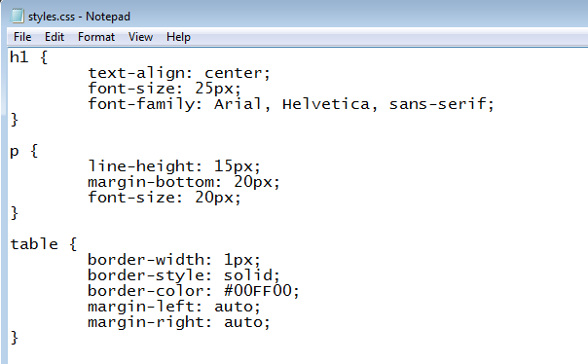Place cursor after 'text-align: center;'
The width and height of the screenshot is (588, 364).
271,73
